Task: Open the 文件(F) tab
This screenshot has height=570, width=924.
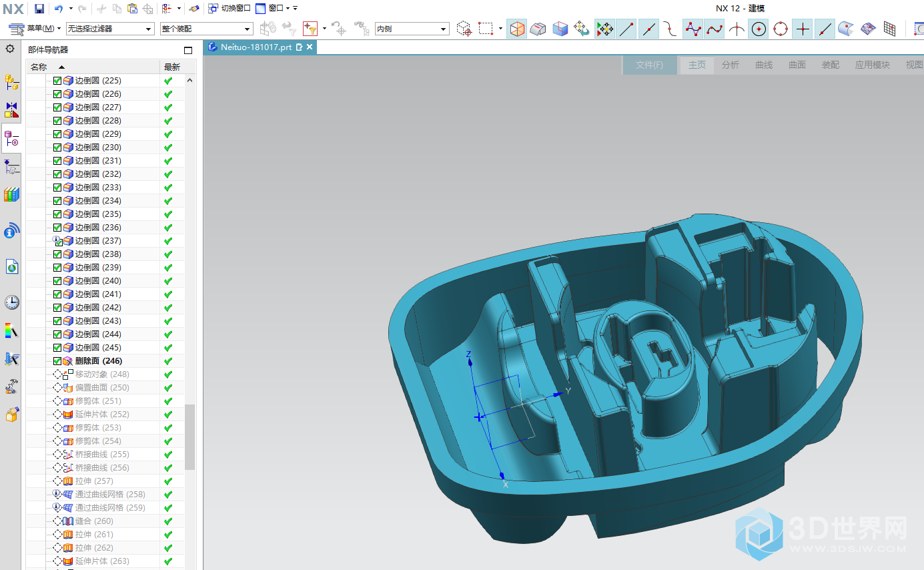Action: (x=649, y=65)
